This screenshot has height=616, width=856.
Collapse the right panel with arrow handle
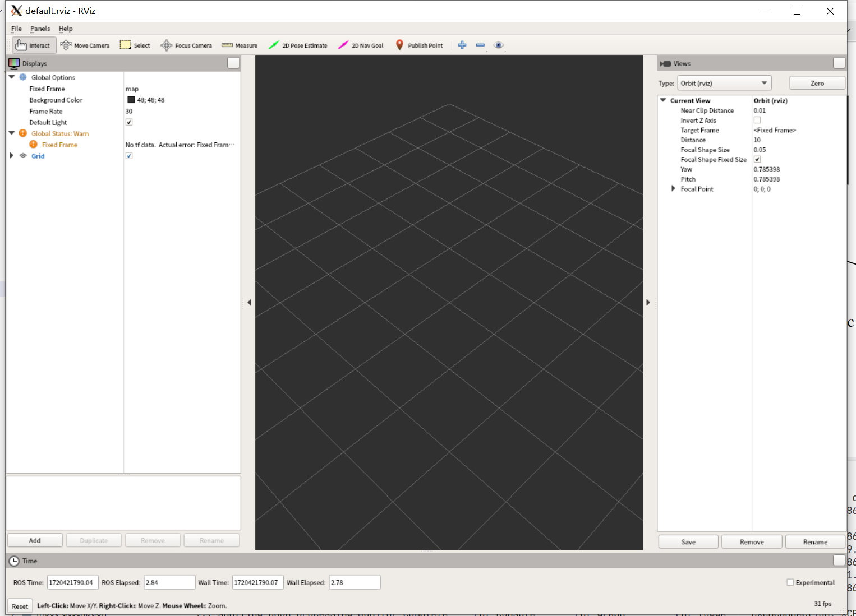(648, 302)
